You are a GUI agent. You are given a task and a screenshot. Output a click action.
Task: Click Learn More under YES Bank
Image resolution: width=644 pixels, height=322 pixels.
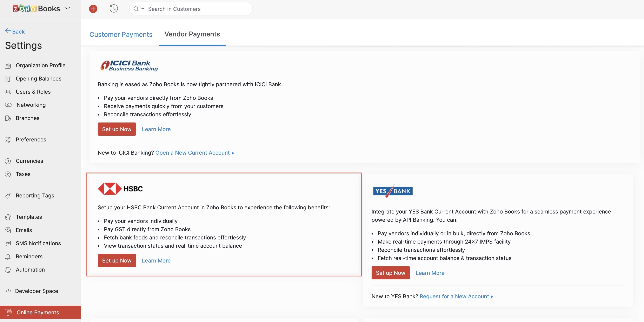[x=430, y=273]
